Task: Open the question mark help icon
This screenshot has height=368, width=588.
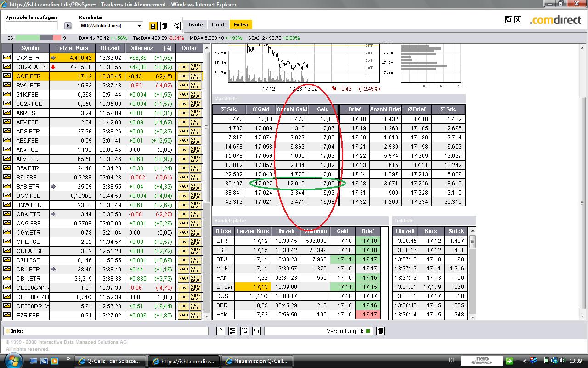Action: point(220,331)
